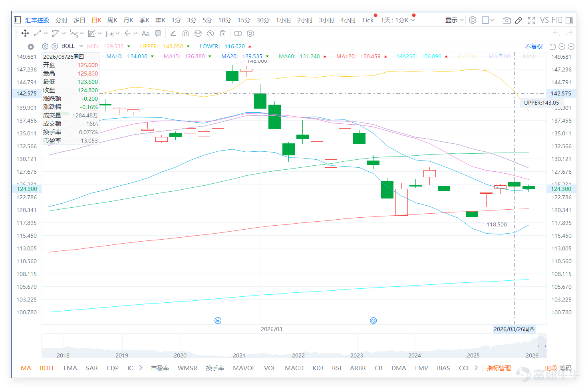Click the pen edit icon in top bar
Screen dimensions: 588x389
pos(518,20)
